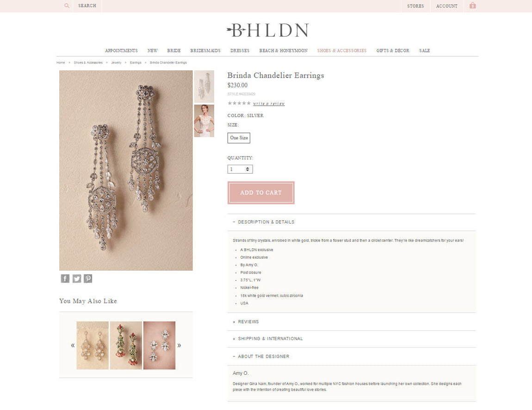Share on Facebook icon
Image resolution: width=532 pixels, height=410 pixels.
tap(65, 279)
